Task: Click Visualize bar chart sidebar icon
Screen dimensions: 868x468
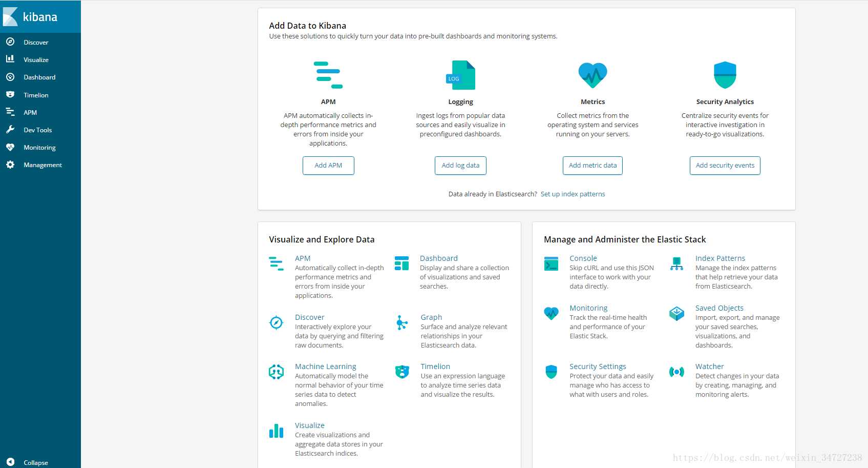Action: click(x=10, y=59)
